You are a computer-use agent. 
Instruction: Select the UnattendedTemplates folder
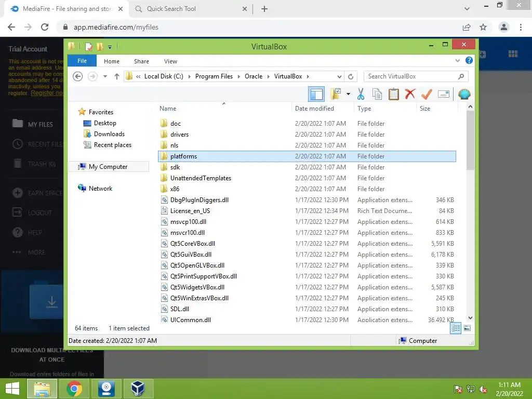(307, 178)
